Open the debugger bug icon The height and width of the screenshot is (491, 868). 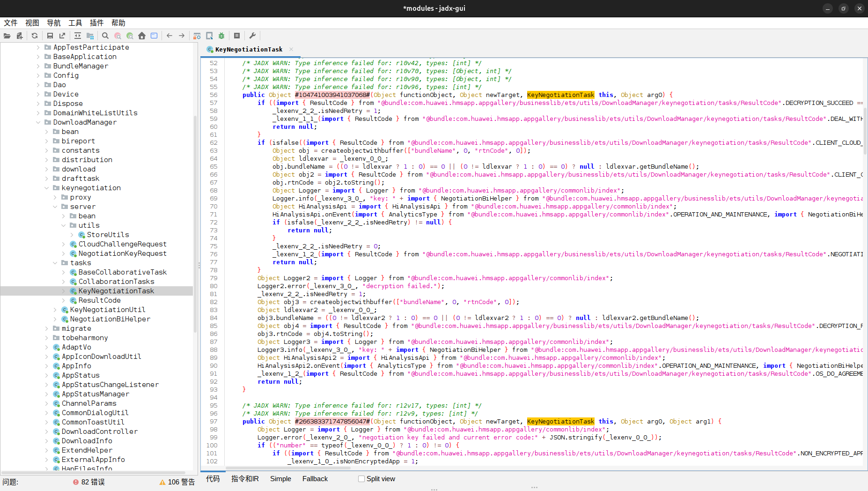pyautogui.click(x=221, y=36)
